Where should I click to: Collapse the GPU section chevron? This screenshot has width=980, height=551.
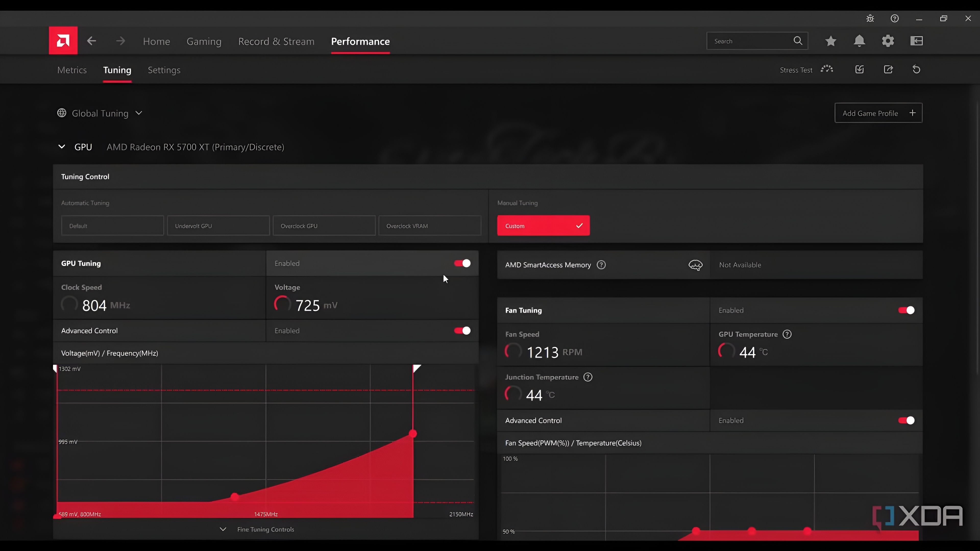[62, 147]
